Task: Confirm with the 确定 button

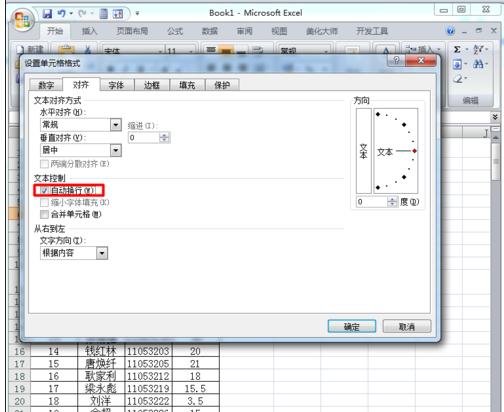Action: tap(352, 326)
